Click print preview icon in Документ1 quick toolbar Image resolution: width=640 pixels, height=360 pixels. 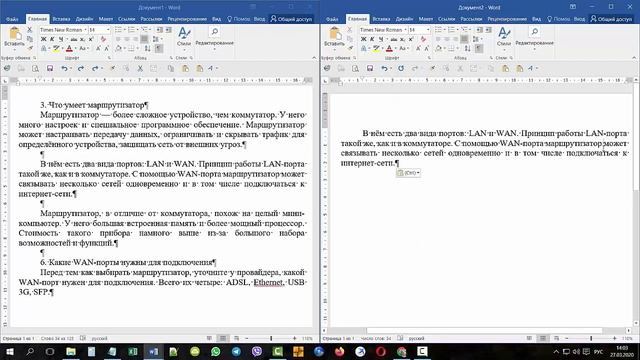point(36,69)
